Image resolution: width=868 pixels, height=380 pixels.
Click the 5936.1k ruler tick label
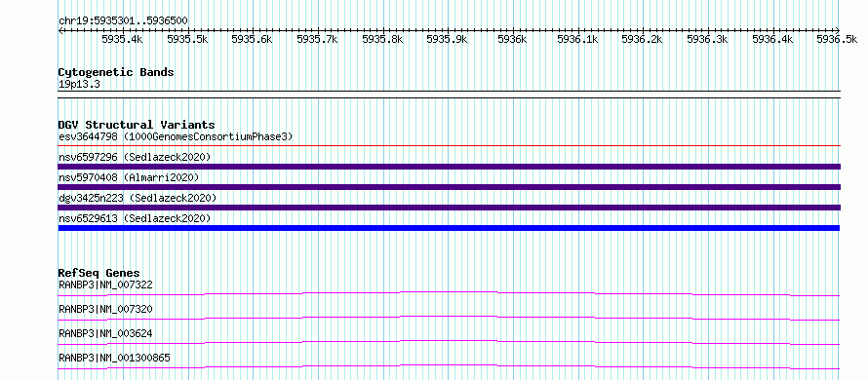[577, 39]
